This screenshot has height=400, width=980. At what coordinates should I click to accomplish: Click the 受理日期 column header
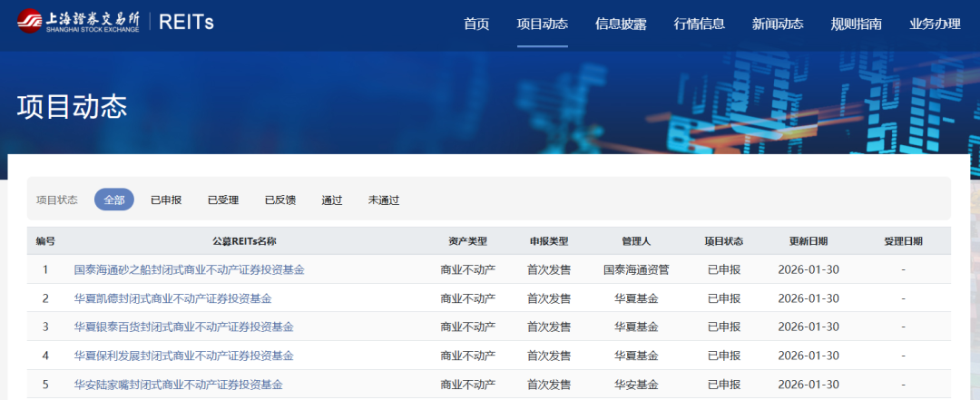[903, 241]
